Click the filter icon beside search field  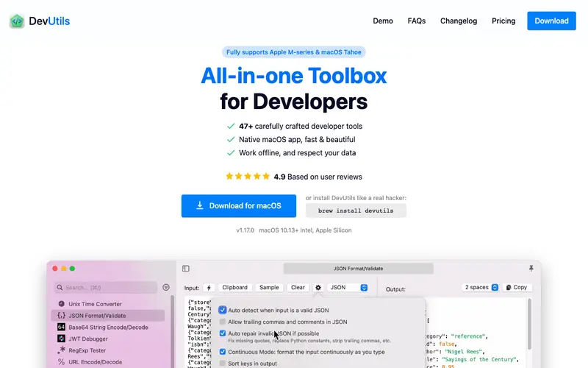[166, 287]
